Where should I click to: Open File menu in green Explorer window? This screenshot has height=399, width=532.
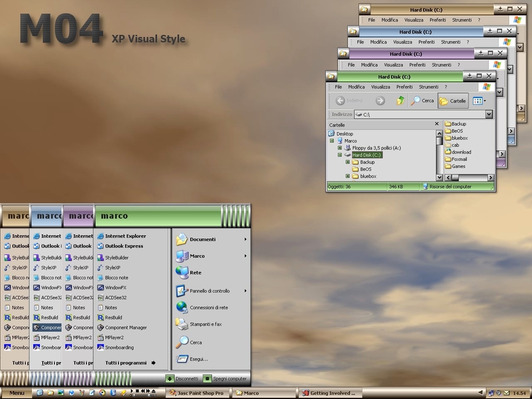pos(338,87)
